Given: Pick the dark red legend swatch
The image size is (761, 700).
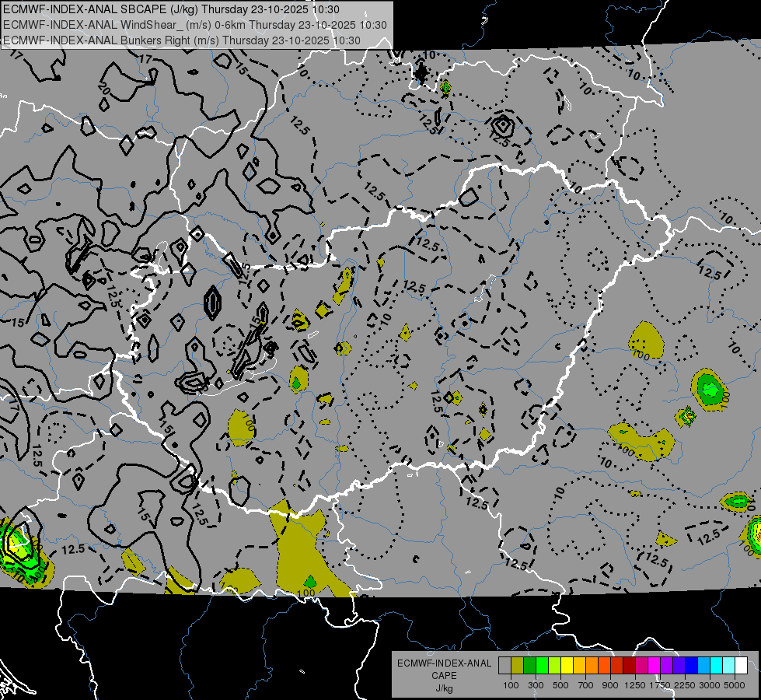Looking at the screenshot, I should [x=630, y=666].
